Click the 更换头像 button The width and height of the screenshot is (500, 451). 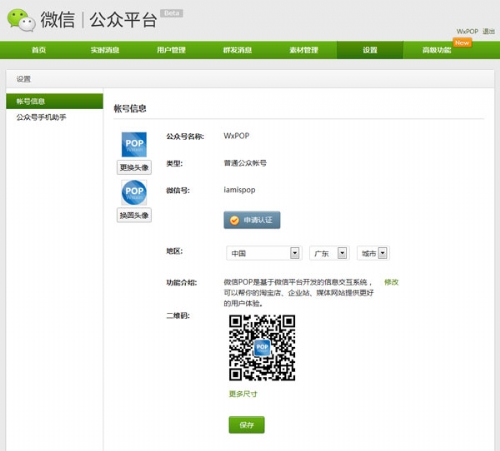coord(134,167)
